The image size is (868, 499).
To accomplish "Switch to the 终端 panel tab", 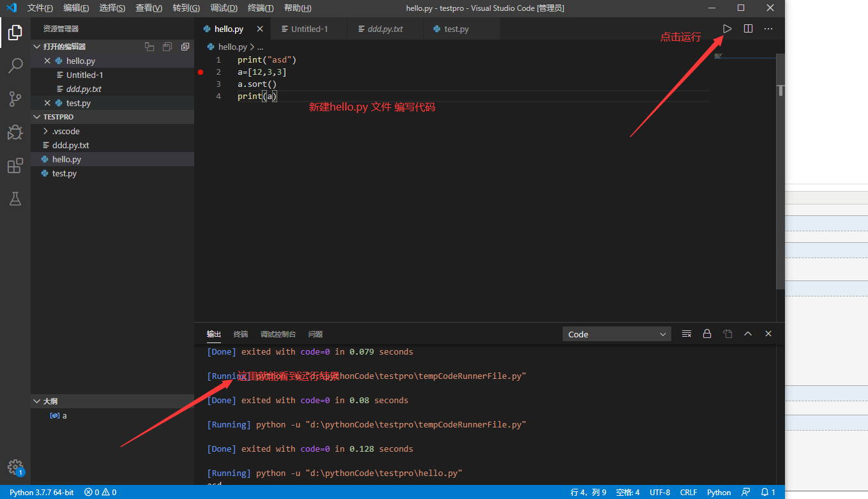I will 241,334.
